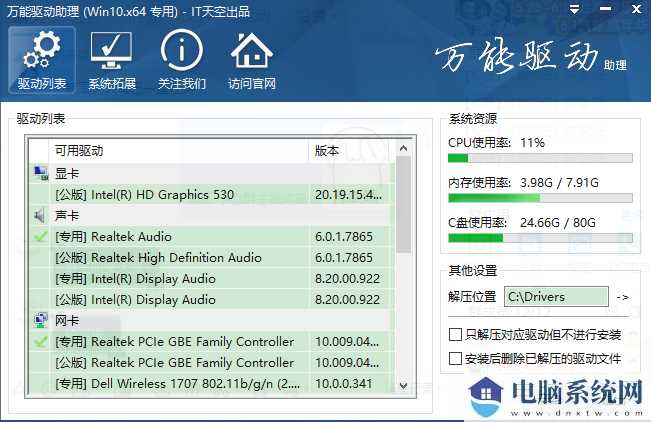This screenshot has height=422, width=651.
Task: Enable 安装后删除已解压的驱动文件 checkbox
Action: pos(455,358)
